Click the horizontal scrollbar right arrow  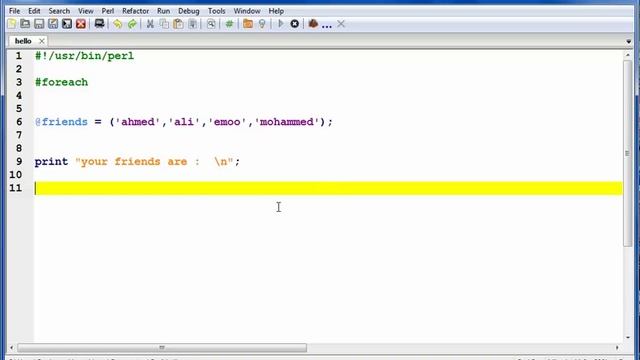coord(617,348)
